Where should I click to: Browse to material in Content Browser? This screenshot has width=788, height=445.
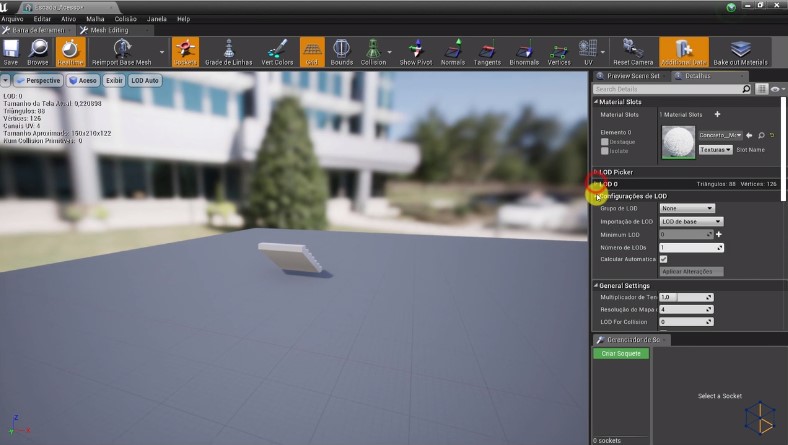(x=761, y=135)
